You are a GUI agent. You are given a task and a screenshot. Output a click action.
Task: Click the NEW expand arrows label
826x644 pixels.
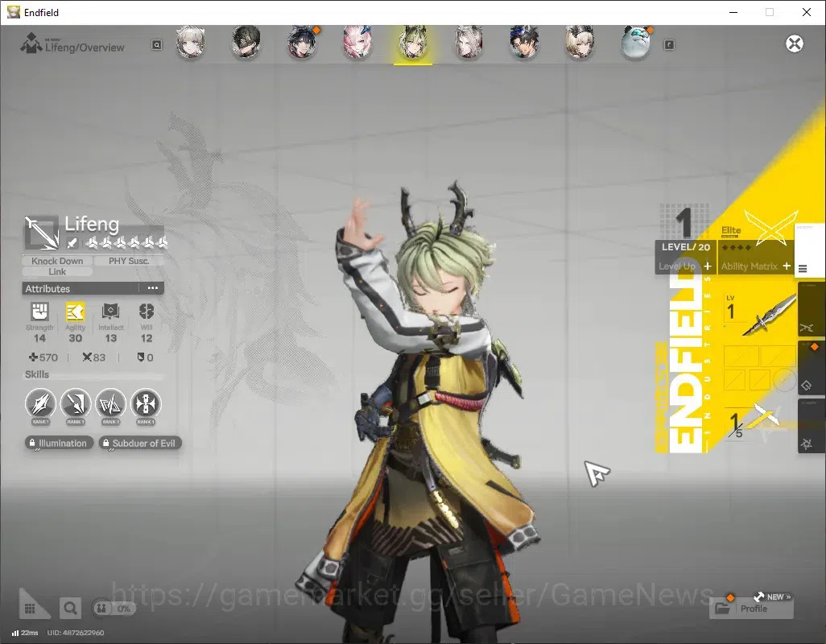pos(772,597)
